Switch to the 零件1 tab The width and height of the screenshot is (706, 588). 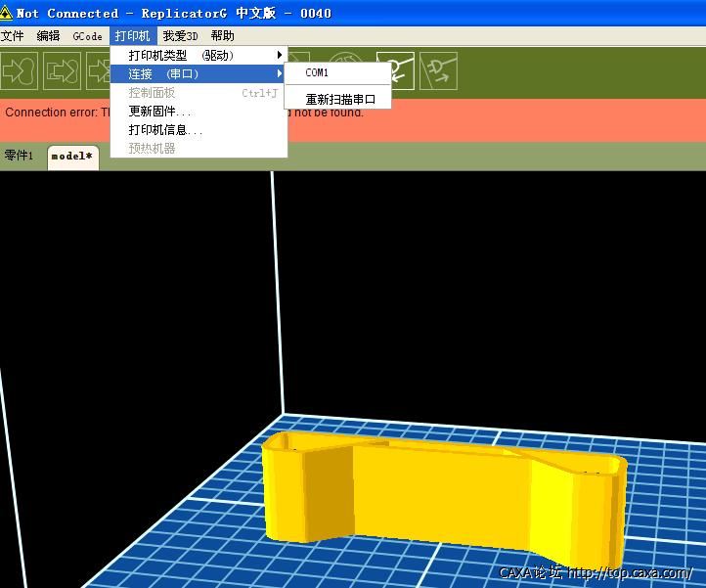[x=20, y=156]
